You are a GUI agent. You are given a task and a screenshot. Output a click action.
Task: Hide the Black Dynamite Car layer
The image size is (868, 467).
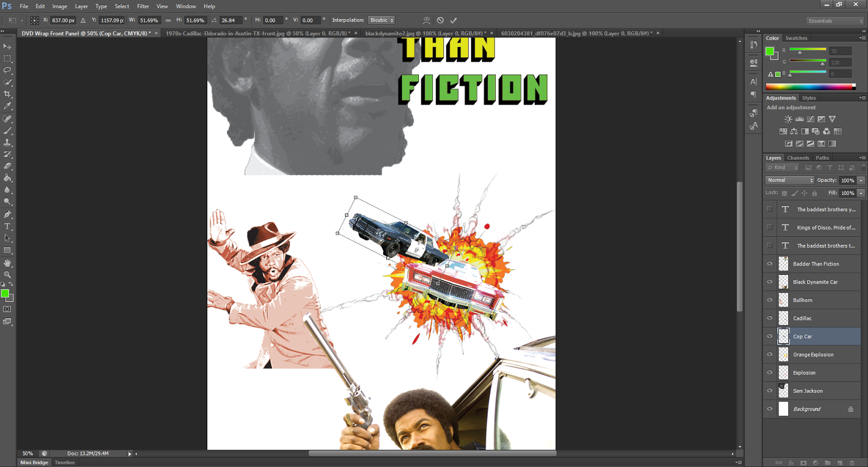(769, 282)
